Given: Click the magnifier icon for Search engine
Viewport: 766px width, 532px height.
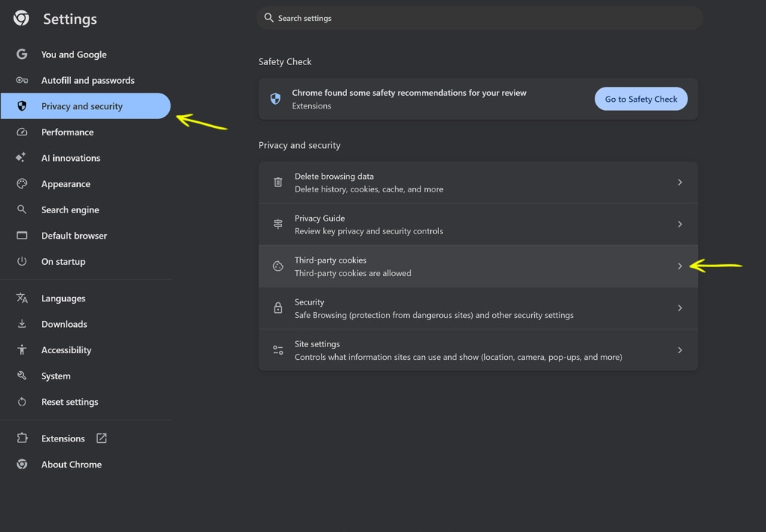Looking at the screenshot, I should [x=22, y=210].
